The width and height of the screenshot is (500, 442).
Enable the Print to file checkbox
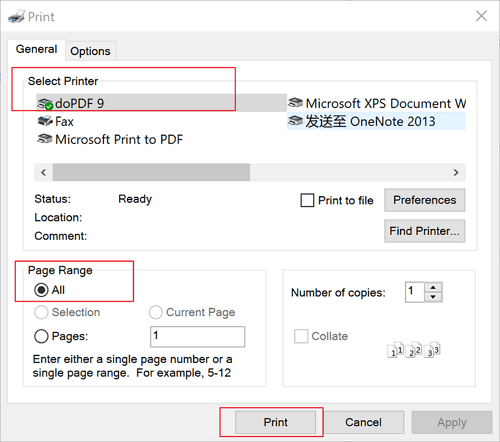(x=307, y=200)
